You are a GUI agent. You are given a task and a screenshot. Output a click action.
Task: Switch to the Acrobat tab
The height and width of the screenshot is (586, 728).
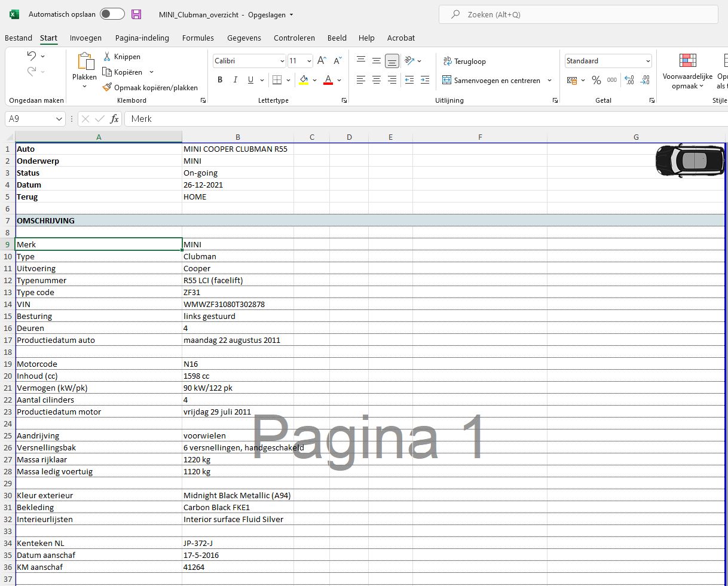(x=401, y=38)
